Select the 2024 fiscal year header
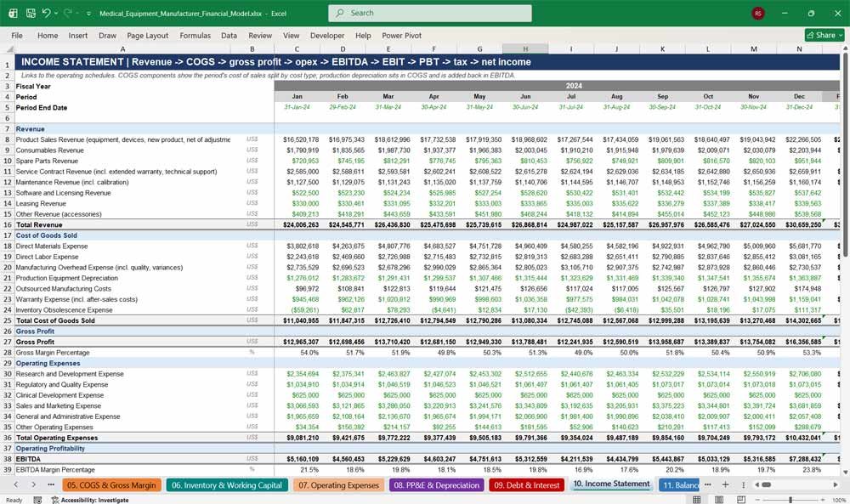The width and height of the screenshot is (850, 504). (x=557, y=86)
